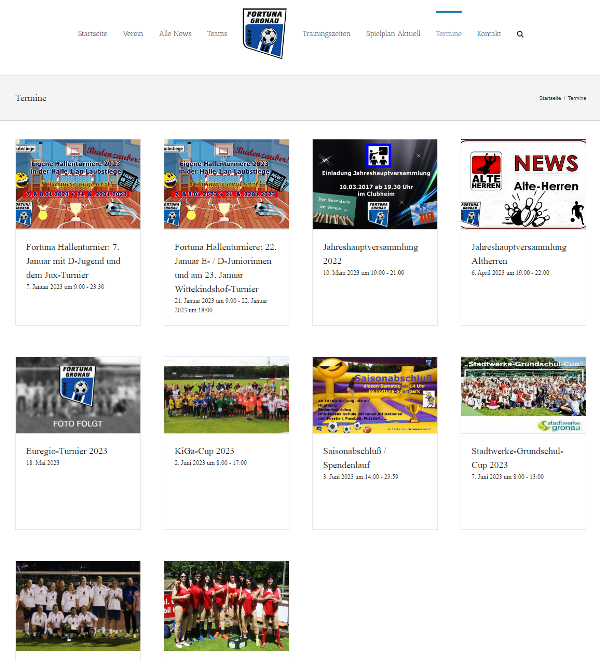Open Jahreshauptversammlung 2022 event title
Screen dimensions: 600x661
click(x=371, y=254)
